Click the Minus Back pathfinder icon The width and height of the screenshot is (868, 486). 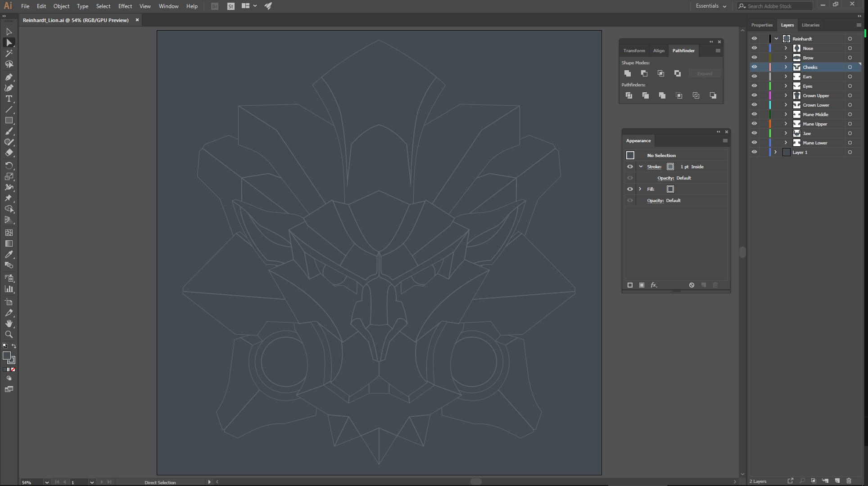(x=713, y=95)
